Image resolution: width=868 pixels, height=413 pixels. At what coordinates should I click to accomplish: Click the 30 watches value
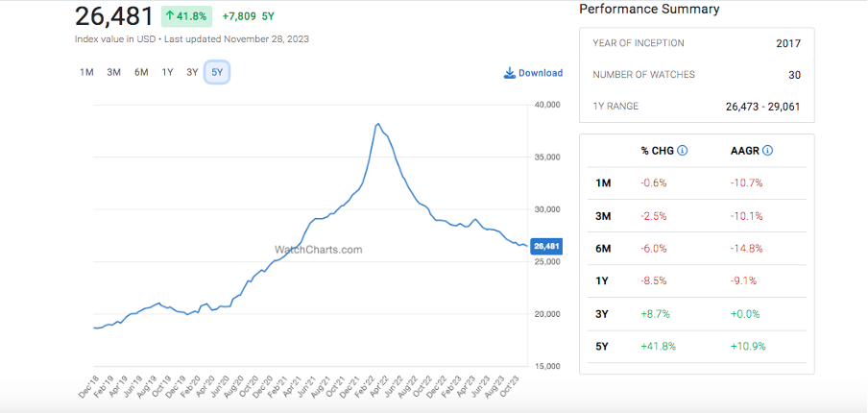click(x=794, y=75)
